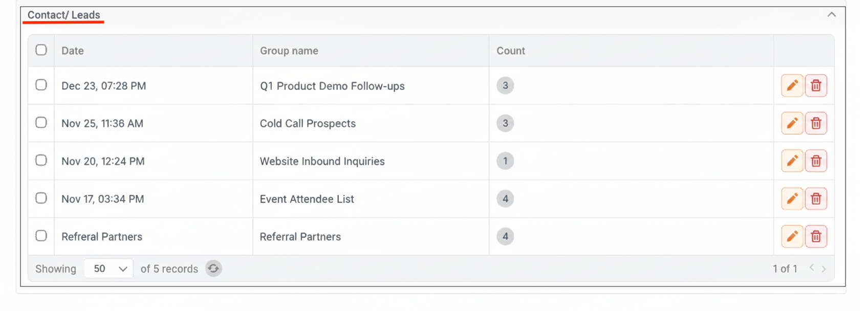Screen dimensions: 868x311
Task: Select all groups with header checkbox
Action: tap(41, 50)
